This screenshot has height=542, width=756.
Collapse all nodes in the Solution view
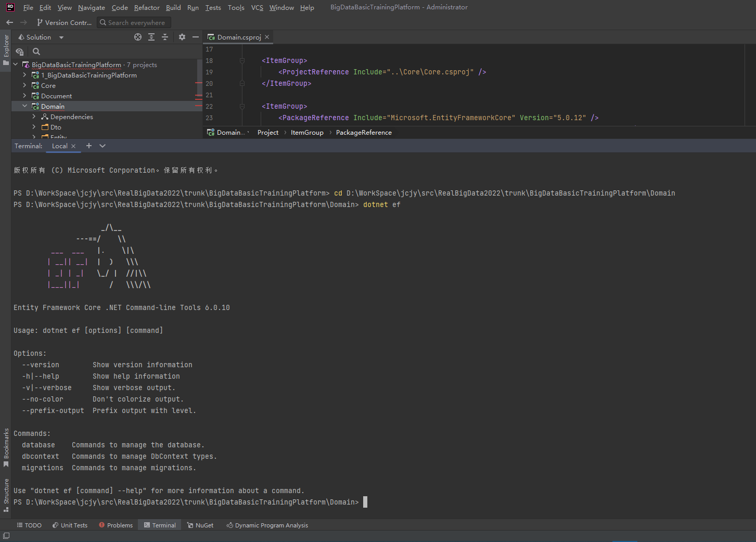pyautogui.click(x=165, y=37)
